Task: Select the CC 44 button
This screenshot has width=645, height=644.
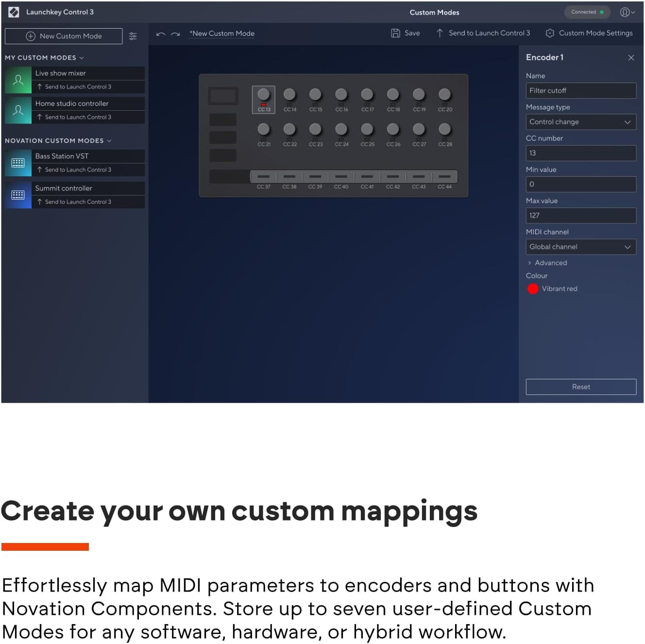Action: pos(444,177)
